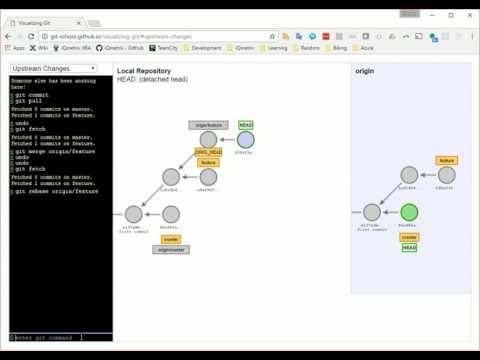
Task: Click 'git merge origin/feature' in terminal history
Action: click(x=55, y=151)
